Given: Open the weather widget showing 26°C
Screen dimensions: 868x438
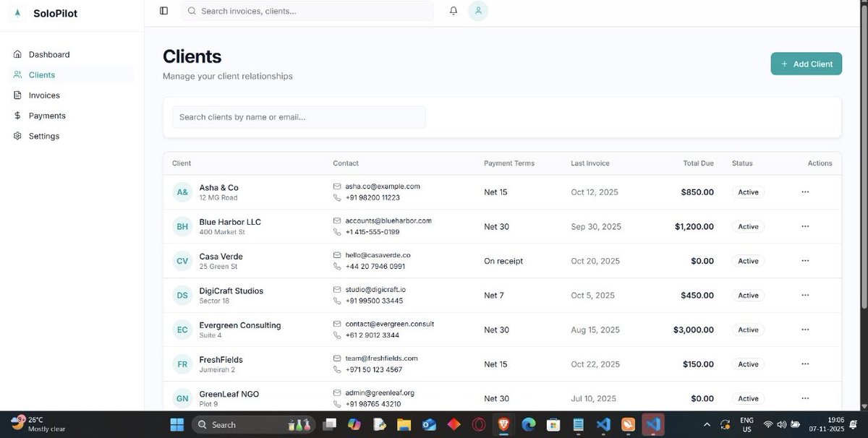Looking at the screenshot, I should tap(38, 424).
